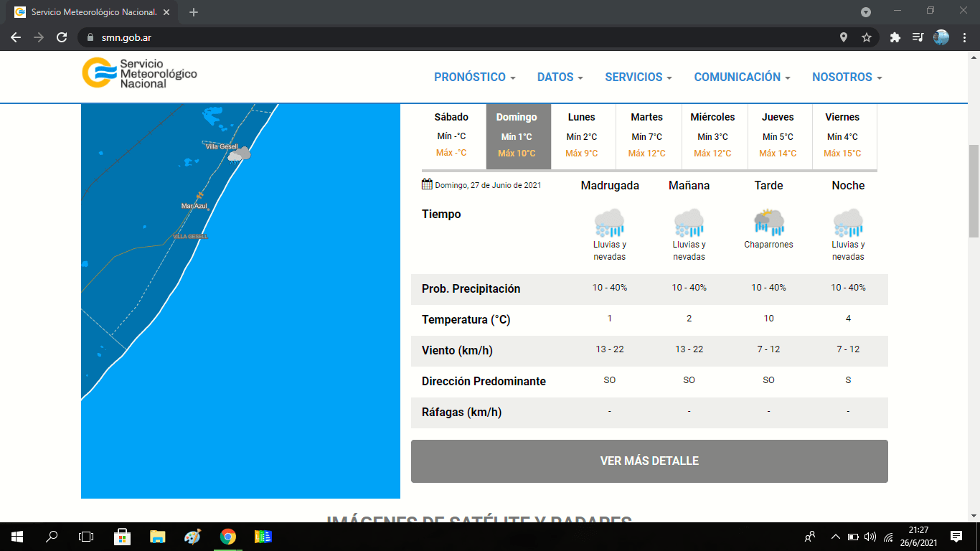Switch to the Miércoles forecast tab
This screenshot has height=551, width=980.
pos(712,135)
